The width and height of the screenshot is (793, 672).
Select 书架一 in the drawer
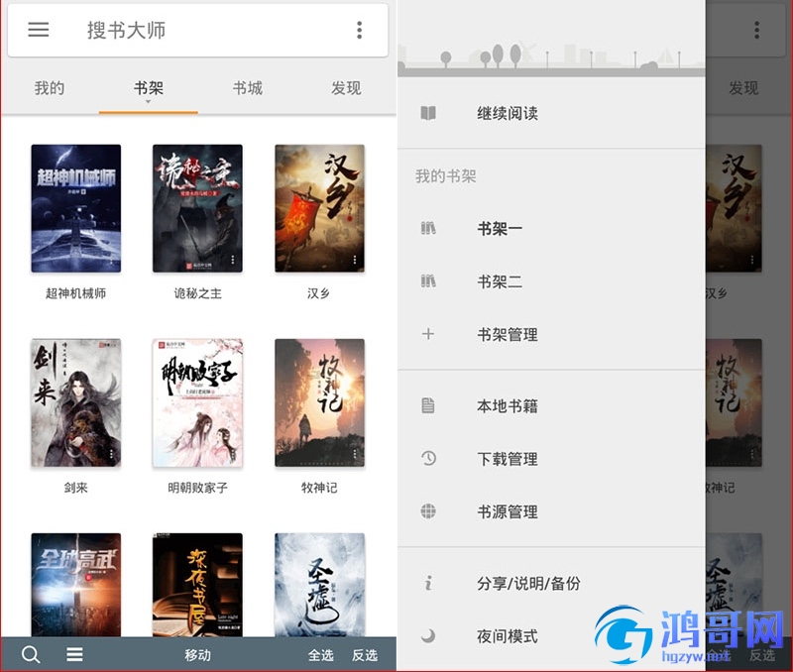[x=551, y=228]
